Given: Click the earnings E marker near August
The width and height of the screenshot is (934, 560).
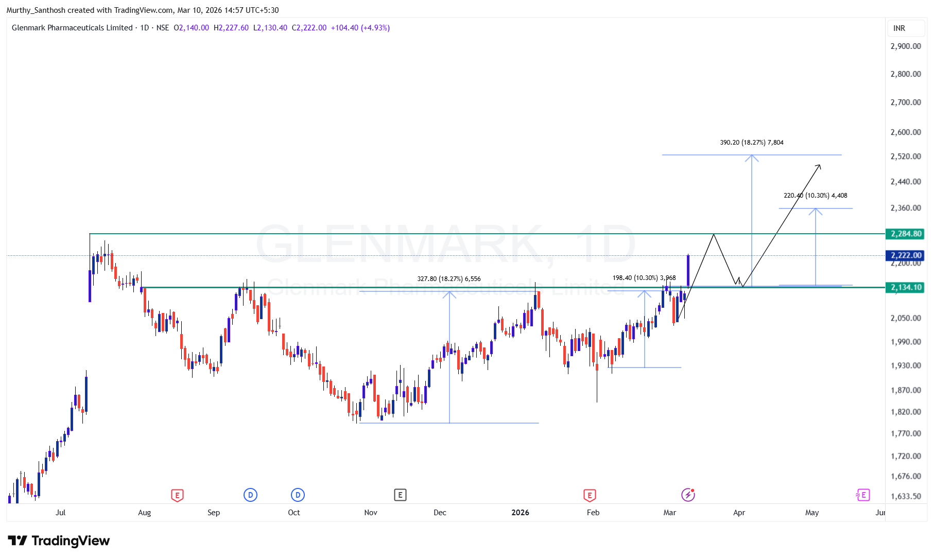Looking at the screenshot, I should tap(177, 496).
